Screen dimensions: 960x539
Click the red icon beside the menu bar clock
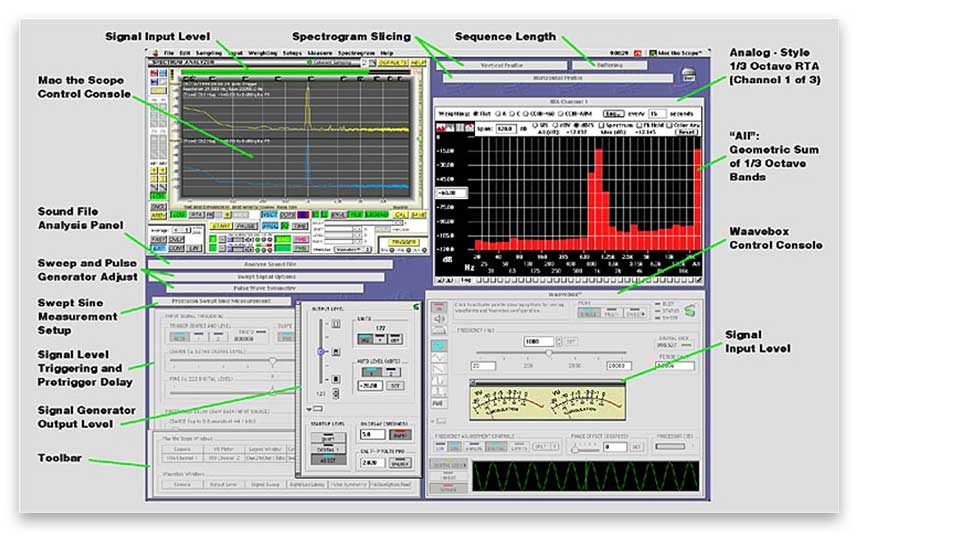[637, 53]
